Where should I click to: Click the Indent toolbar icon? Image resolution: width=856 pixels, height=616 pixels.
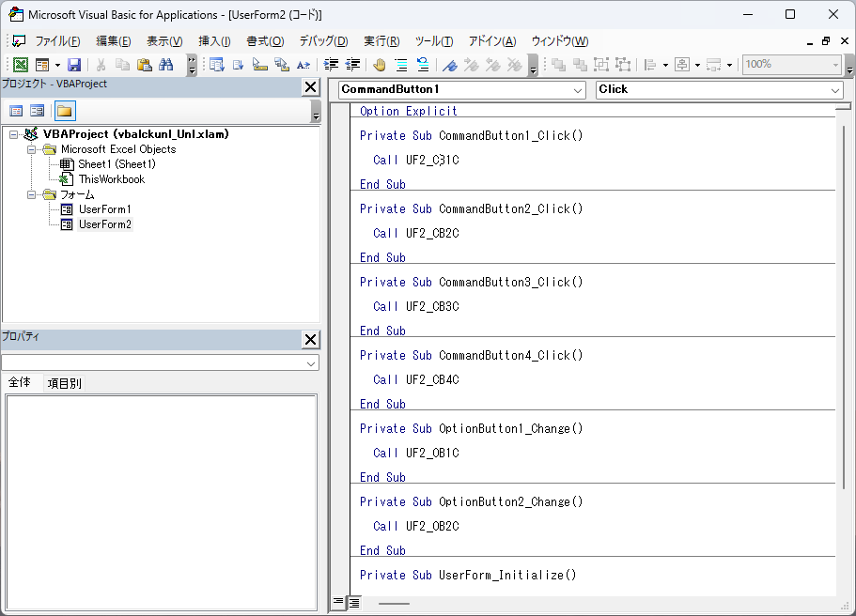coord(331,65)
